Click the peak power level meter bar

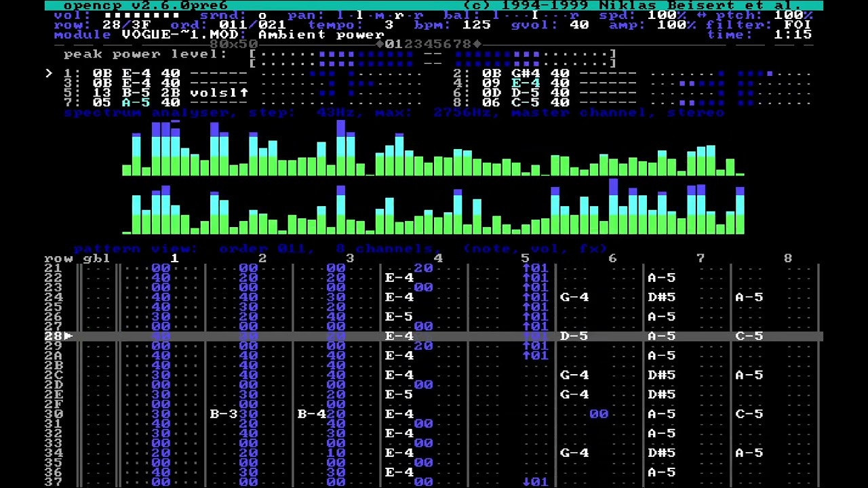[x=433, y=59]
